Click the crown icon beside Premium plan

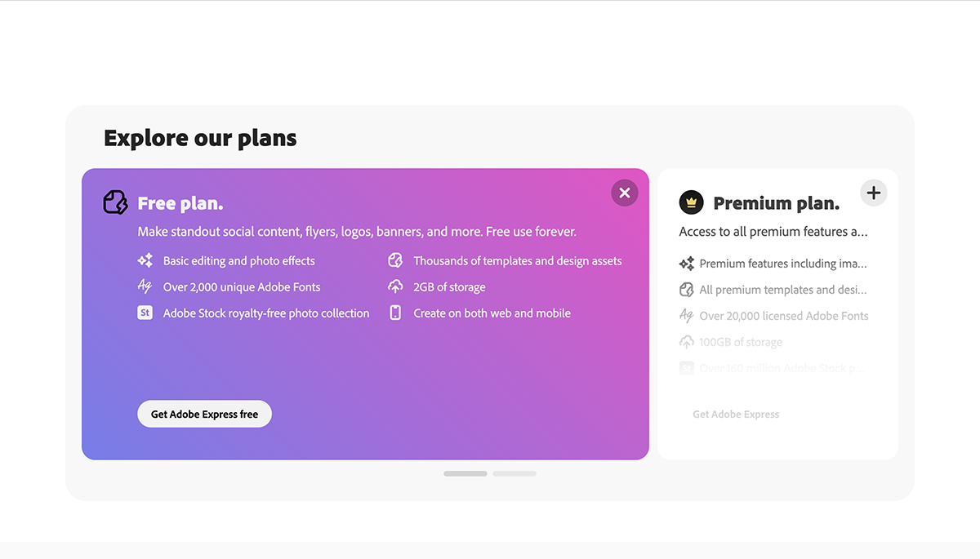(691, 202)
